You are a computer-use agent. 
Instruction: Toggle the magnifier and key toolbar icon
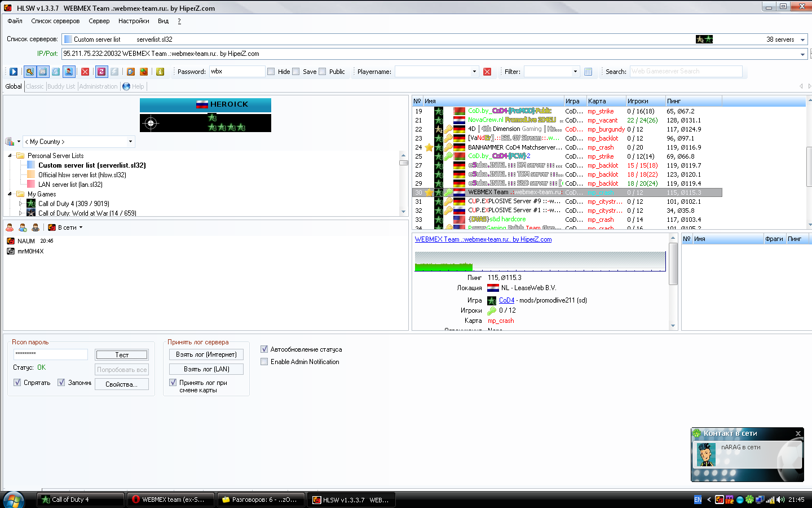[29, 72]
